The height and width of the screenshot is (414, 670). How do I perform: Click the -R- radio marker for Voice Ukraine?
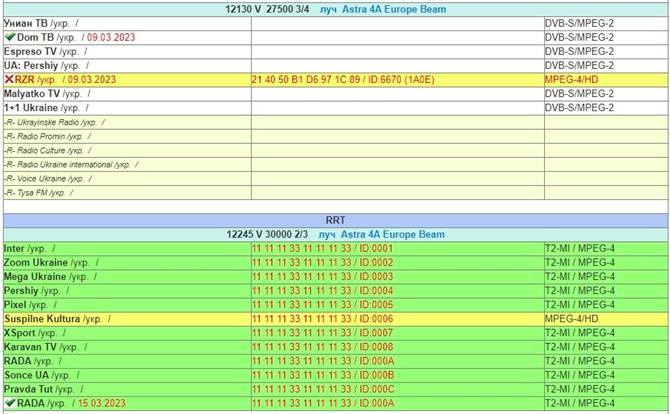(10, 178)
